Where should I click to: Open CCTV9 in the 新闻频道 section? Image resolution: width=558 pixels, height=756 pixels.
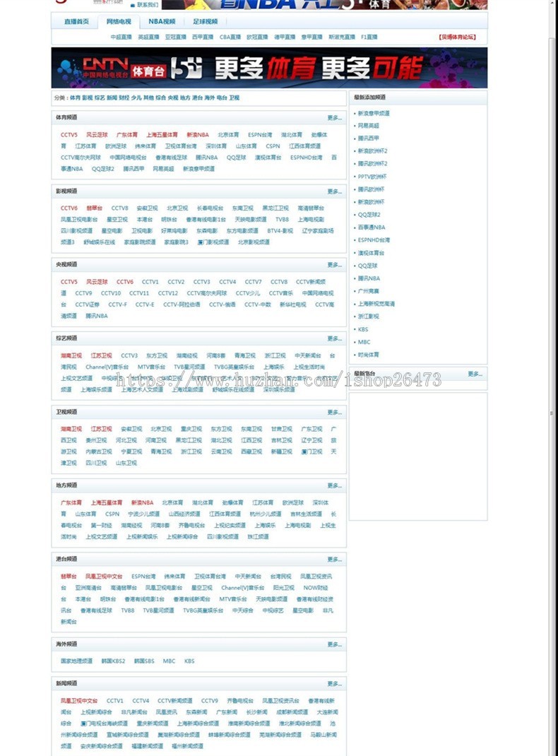point(210,701)
